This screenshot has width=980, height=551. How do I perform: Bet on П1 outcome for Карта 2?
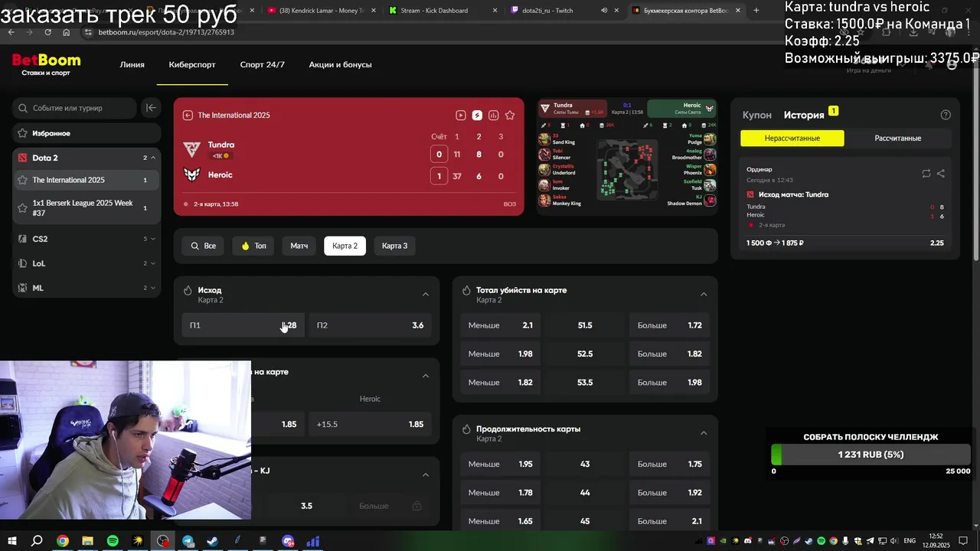pos(243,325)
